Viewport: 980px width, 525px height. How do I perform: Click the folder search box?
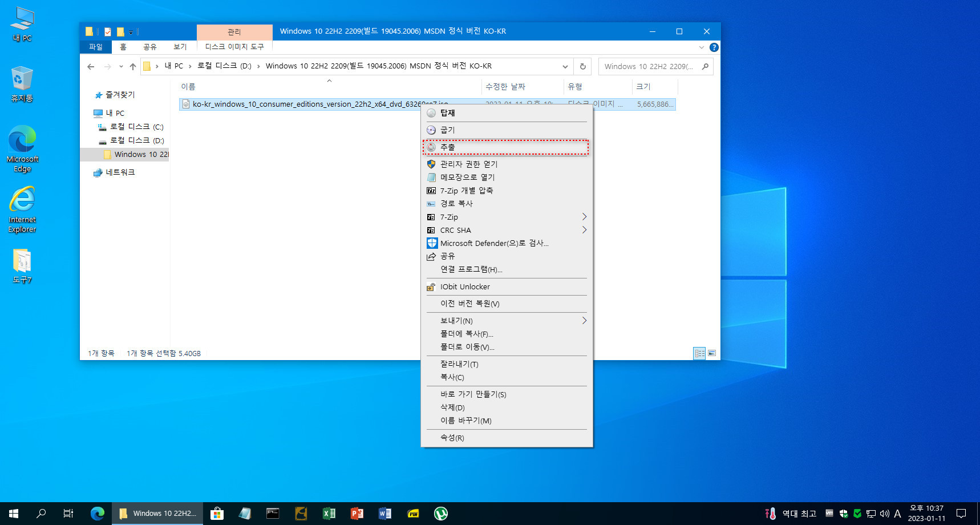click(656, 66)
